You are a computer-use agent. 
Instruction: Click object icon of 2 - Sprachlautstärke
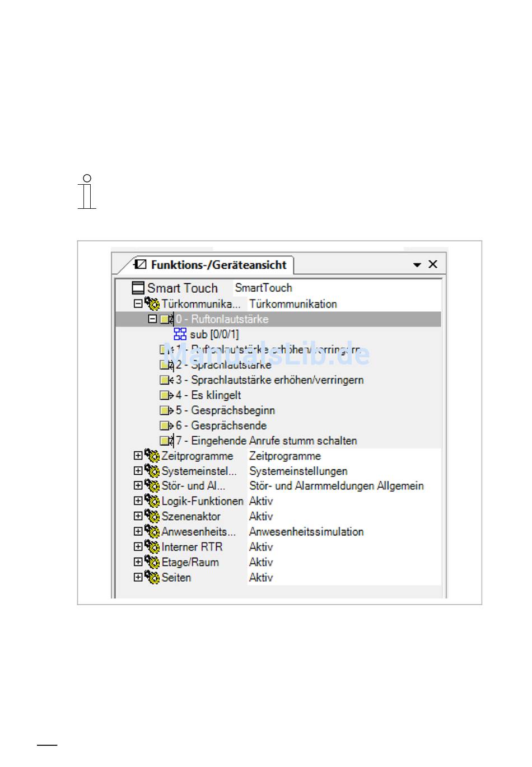pyautogui.click(x=167, y=364)
